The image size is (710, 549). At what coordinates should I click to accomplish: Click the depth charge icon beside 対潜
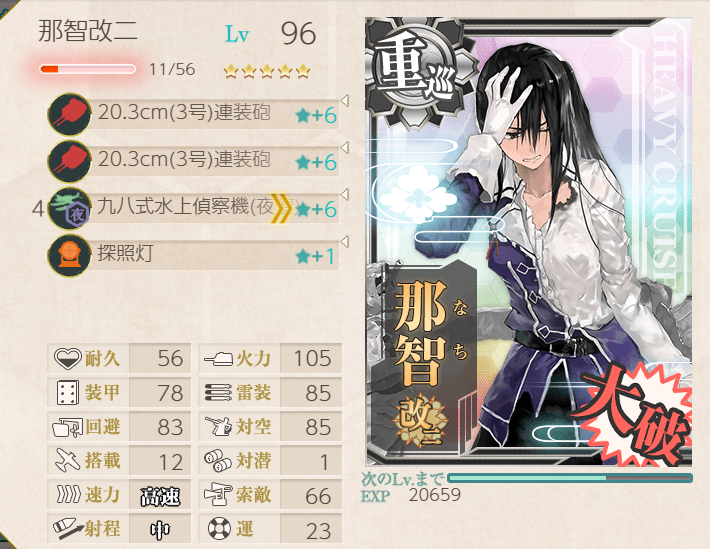pos(218,461)
